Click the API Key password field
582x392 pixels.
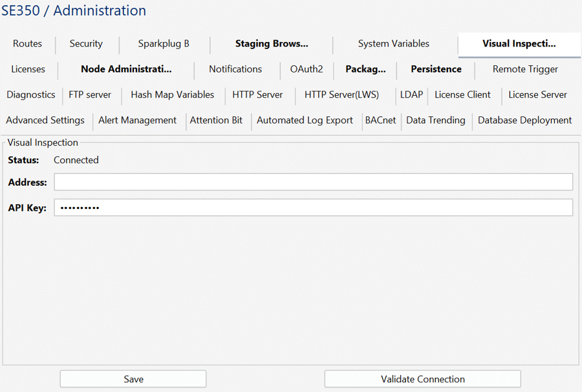(x=313, y=208)
